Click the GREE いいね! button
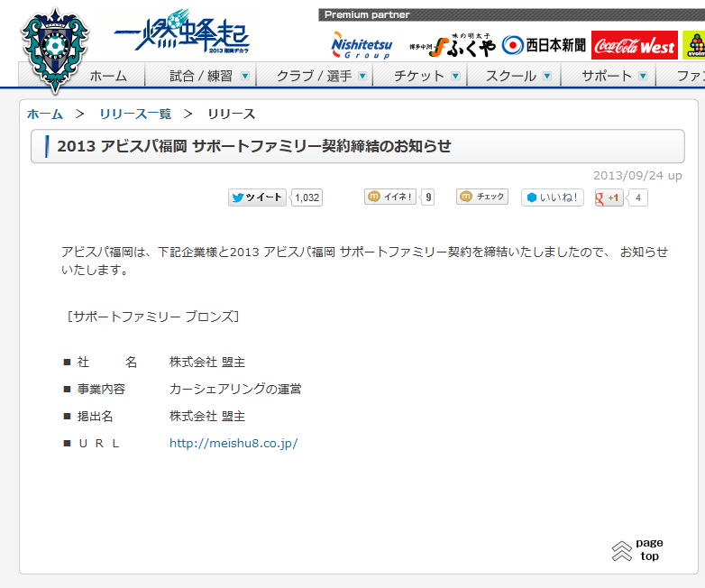 click(552, 198)
